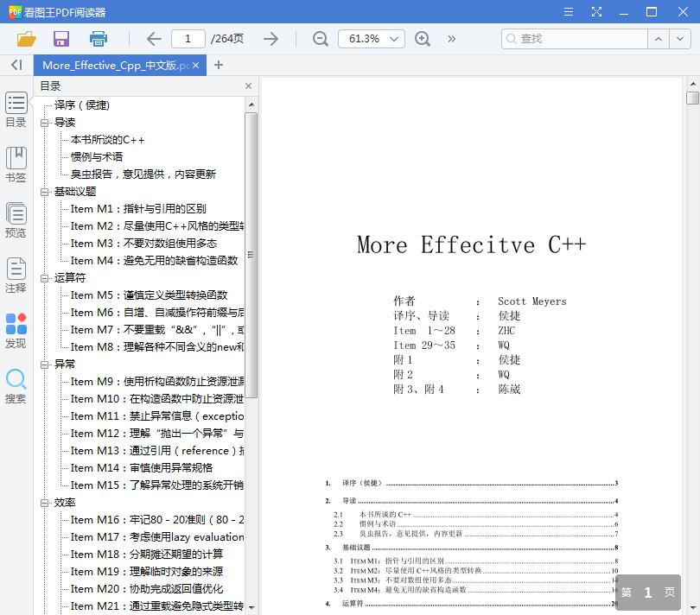The height and width of the screenshot is (615, 700).
Task: Open the zoom level dropdown showing 61.3%
Action: [371, 39]
